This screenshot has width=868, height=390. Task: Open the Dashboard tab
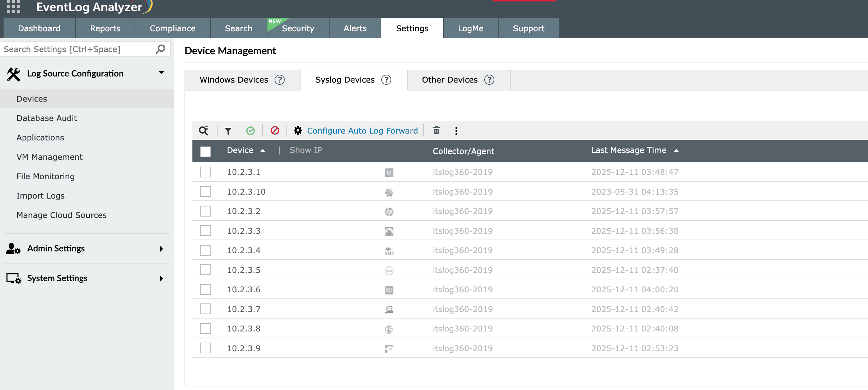(39, 28)
